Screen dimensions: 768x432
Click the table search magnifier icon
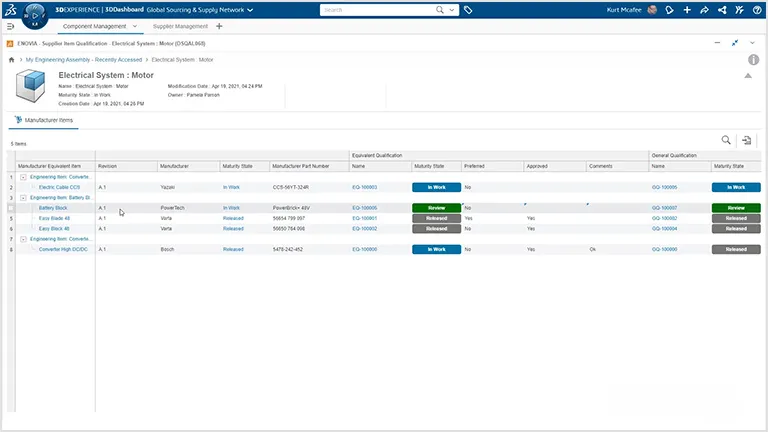[726, 141]
